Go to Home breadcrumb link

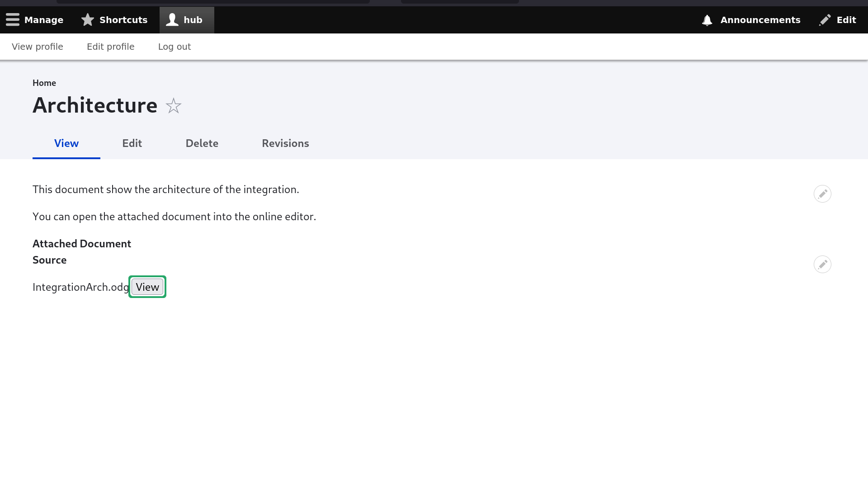pyautogui.click(x=44, y=83)
